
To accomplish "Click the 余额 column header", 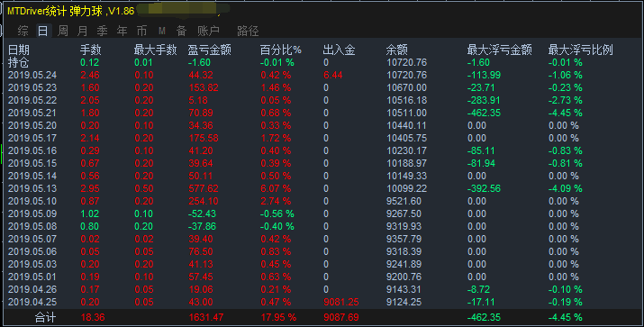I will tap(396, 50).
